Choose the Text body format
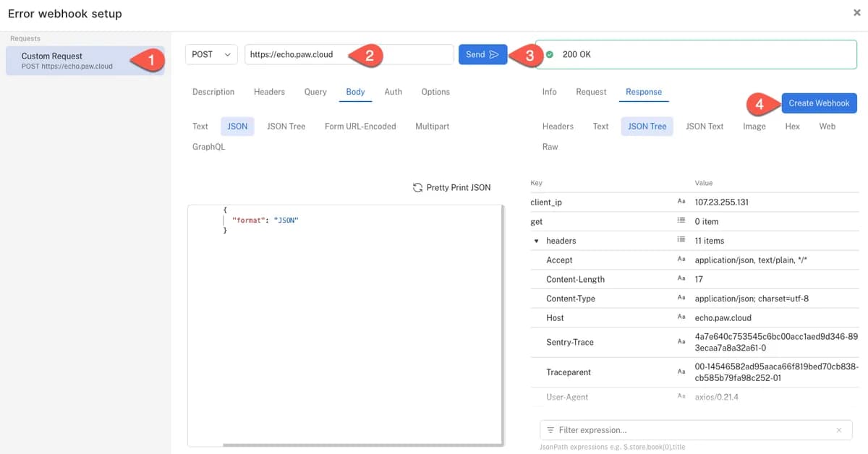The height and width of the screenshot is (454, 868). coord(200,127)
